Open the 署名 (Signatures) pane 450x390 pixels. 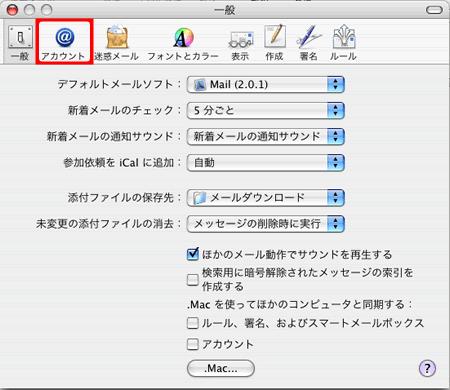[x=309, y=43]
